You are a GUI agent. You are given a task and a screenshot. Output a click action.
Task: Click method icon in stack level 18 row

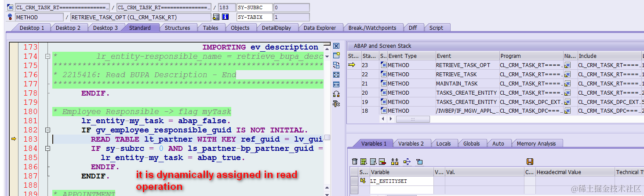coord(384,111)
